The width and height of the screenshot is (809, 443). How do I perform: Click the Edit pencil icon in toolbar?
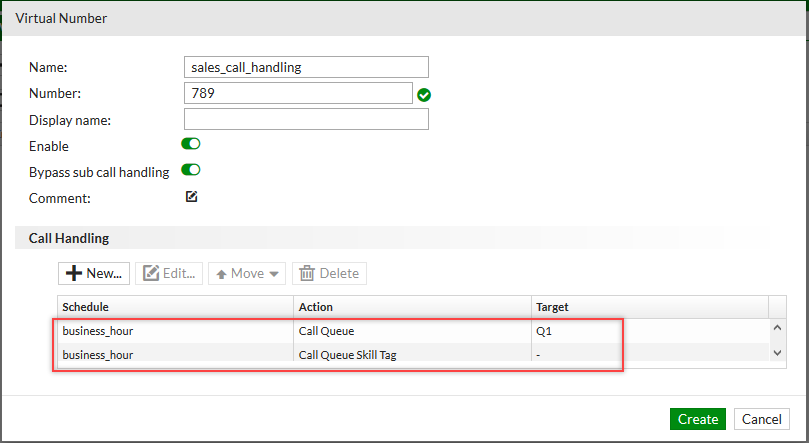[152, 273]
